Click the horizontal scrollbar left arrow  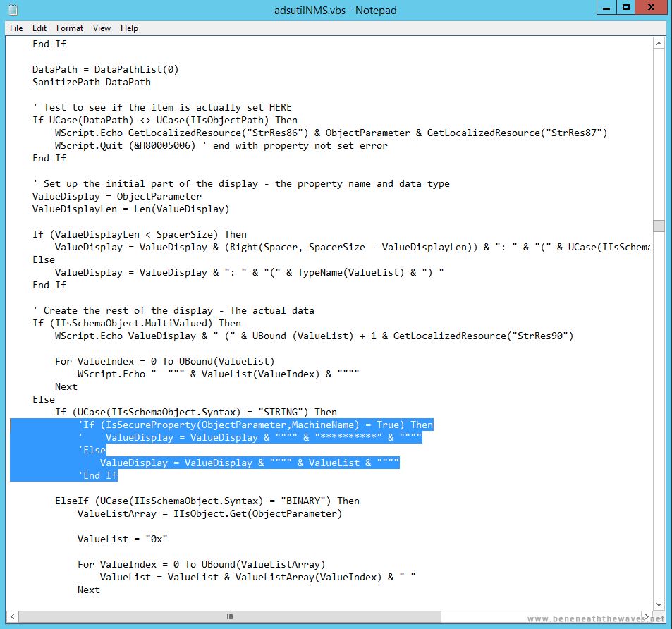click(x=13, y=616)
